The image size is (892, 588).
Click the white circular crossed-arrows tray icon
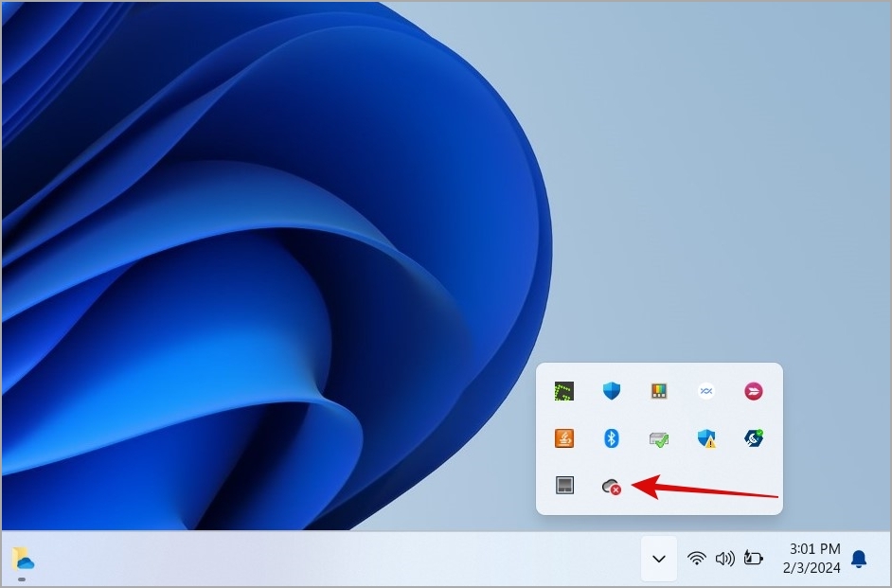pyautogui.click(x=706, y=391)
